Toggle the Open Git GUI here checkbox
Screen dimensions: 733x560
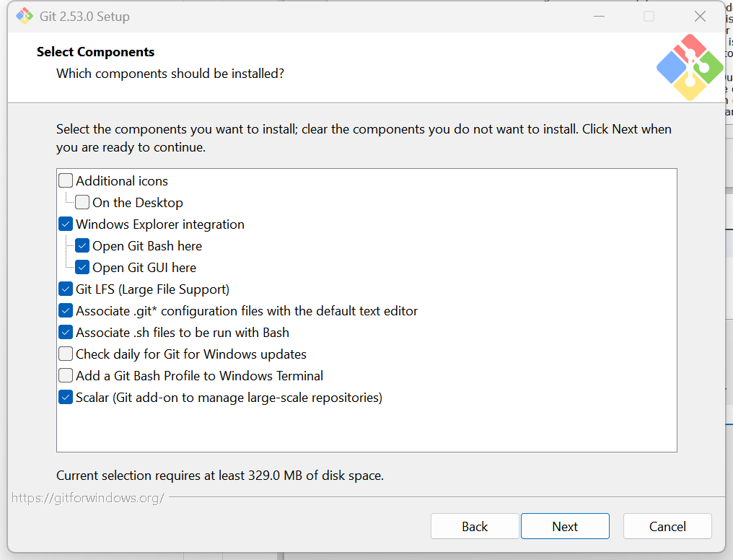click(82, 267)
